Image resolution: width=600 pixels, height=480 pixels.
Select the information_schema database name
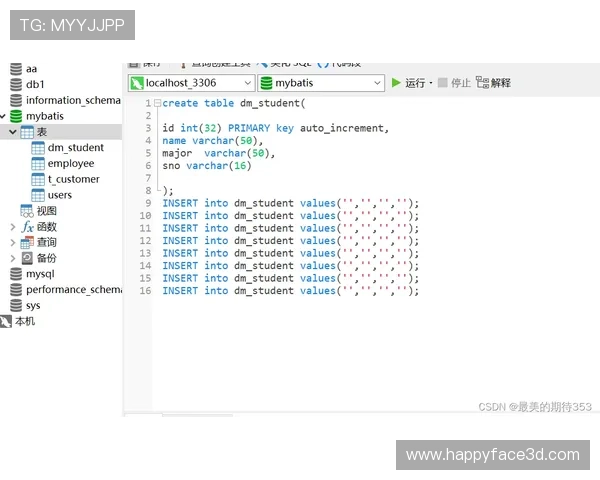coord(73,100)
